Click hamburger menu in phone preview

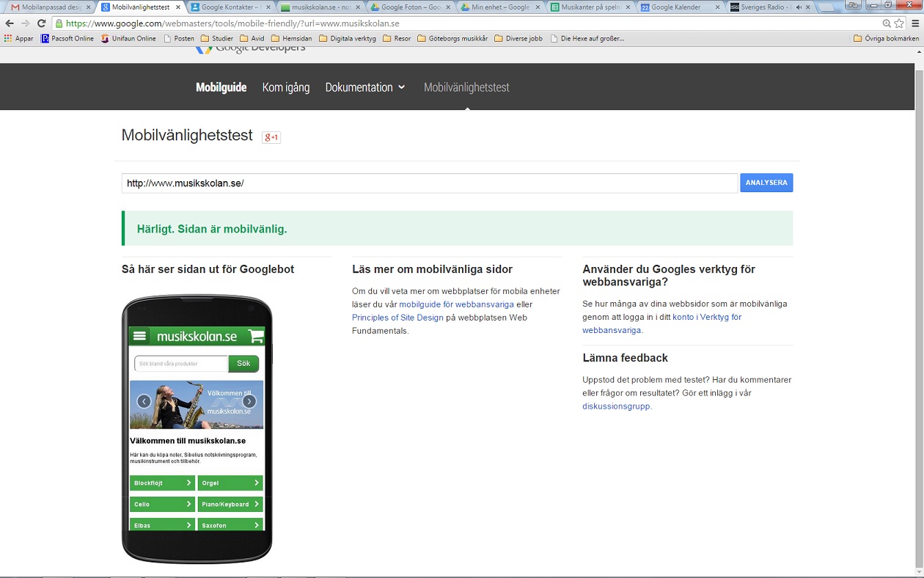139,337
